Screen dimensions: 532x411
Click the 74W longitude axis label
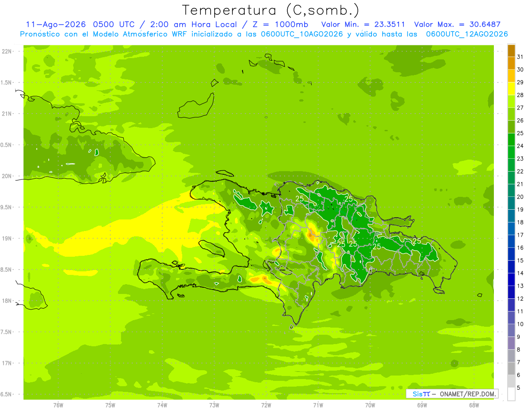(162, 405)
